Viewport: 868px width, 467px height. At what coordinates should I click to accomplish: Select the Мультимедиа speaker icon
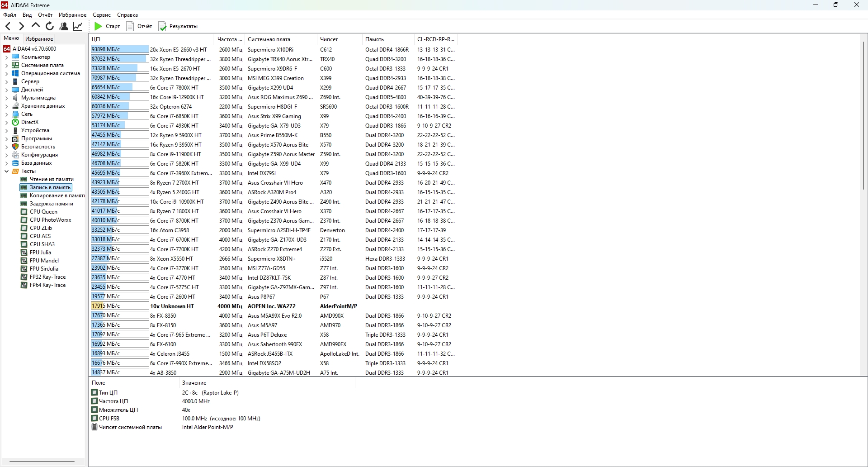tap(15, 98)
